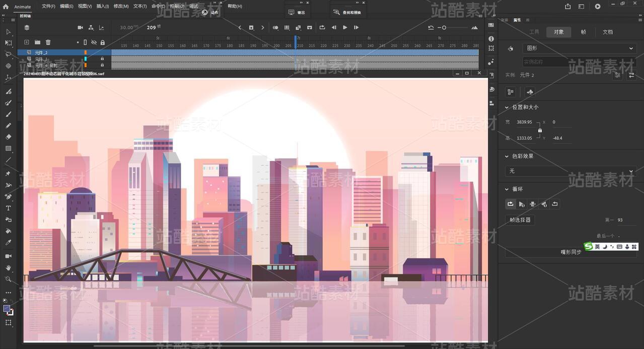Open layer parenting view icon
This screenshot has height=349, width=644.
tap(91, 27)
